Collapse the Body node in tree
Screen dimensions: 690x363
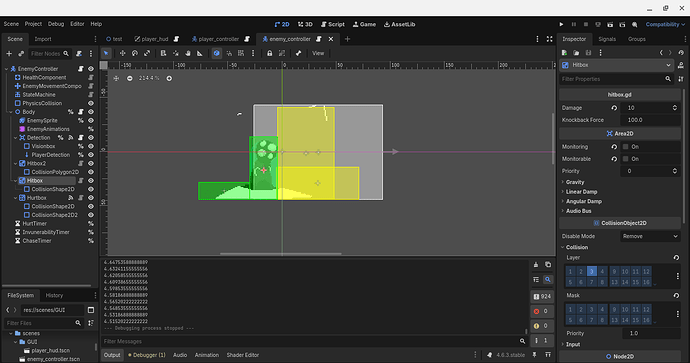pos(11,112)
